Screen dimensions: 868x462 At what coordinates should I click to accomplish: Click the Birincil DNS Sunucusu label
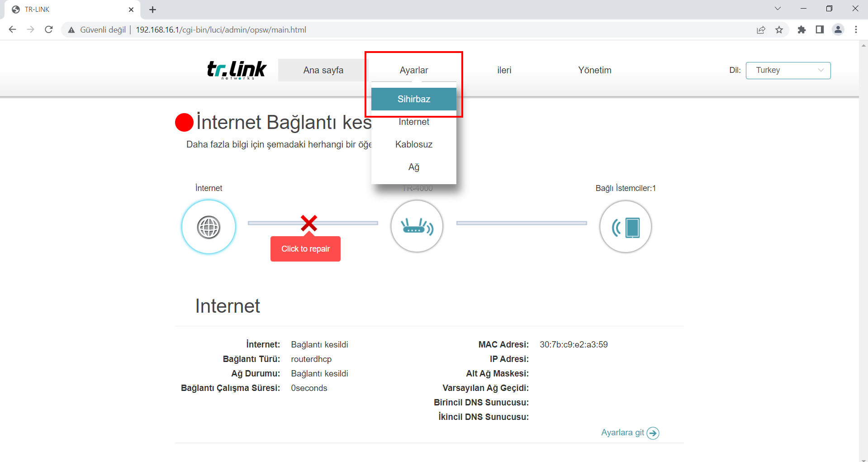481,403
